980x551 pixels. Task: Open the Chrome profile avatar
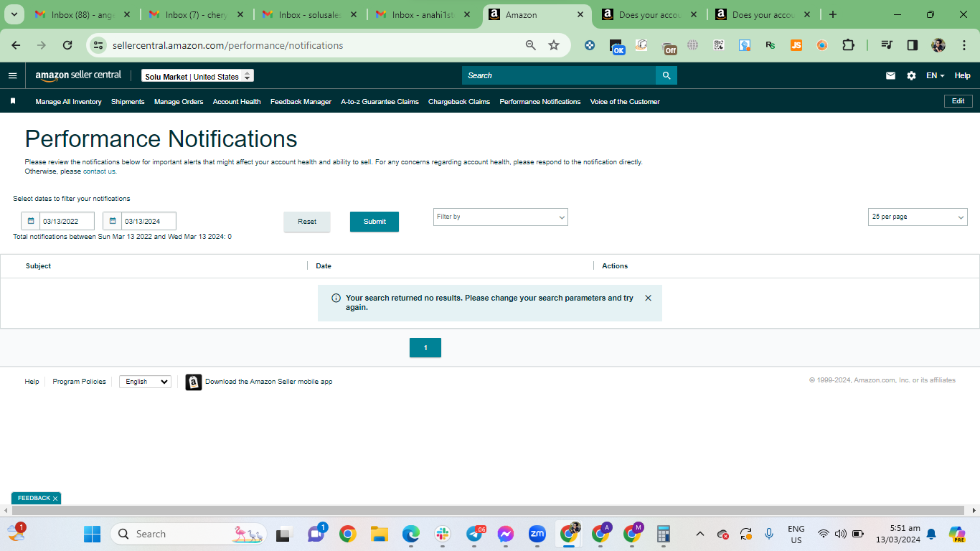938,45
